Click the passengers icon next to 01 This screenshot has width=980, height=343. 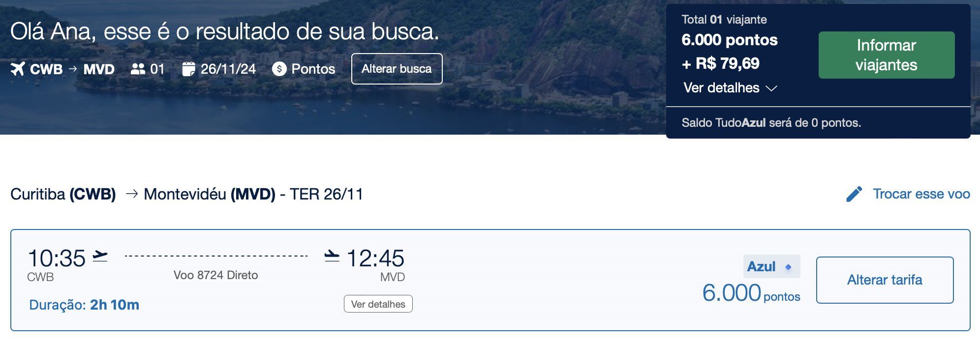[x=138, y=69]
